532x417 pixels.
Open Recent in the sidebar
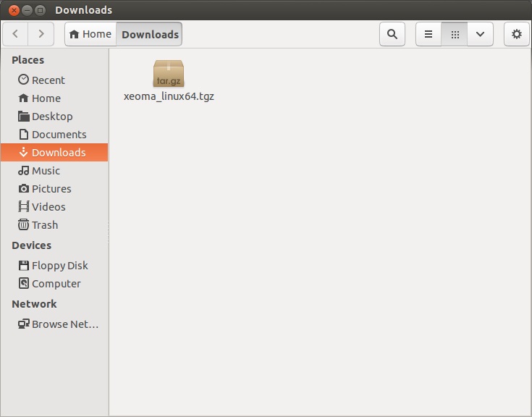[48, 80]
